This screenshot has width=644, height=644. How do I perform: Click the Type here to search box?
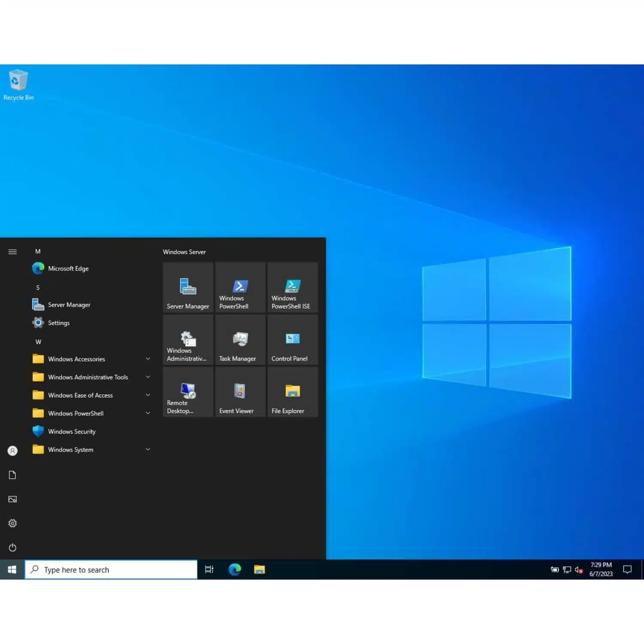pos(111,570)
